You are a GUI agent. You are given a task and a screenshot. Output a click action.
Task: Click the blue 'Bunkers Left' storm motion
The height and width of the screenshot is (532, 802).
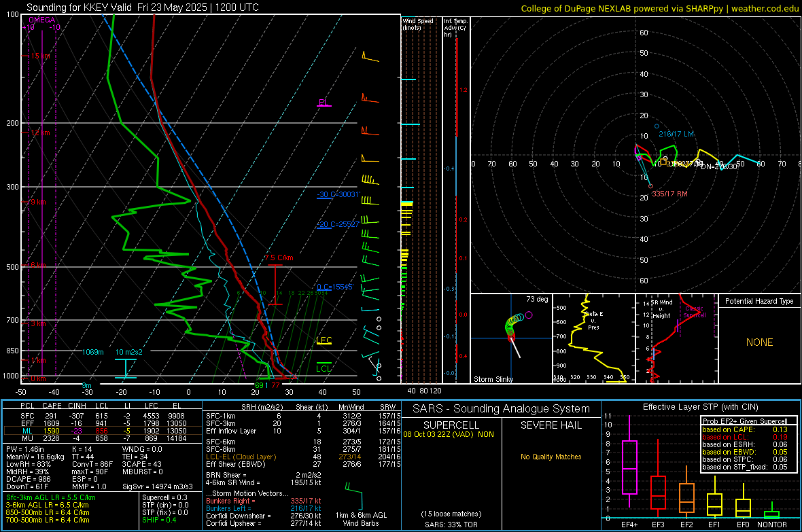pyautogui.click(x=264, y=508)
